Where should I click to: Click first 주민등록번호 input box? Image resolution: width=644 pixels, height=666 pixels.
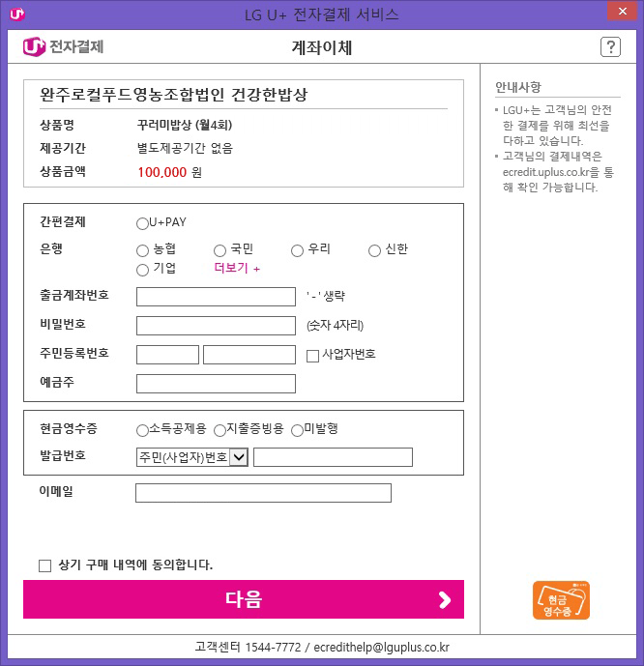click(167, 355)
